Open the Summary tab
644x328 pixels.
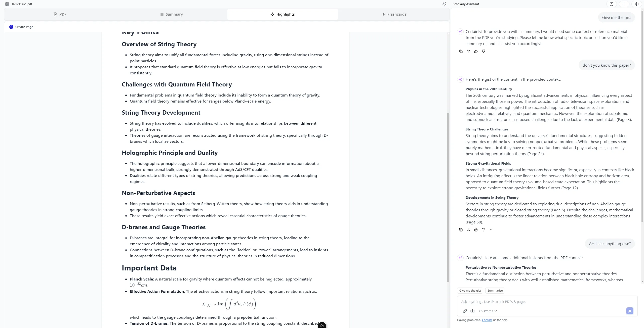(171, 14)
